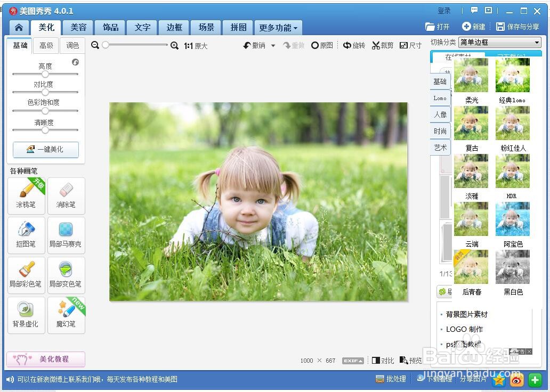Expand the 撤销 undo history arrow
The image size is (550, 392).
273,45
